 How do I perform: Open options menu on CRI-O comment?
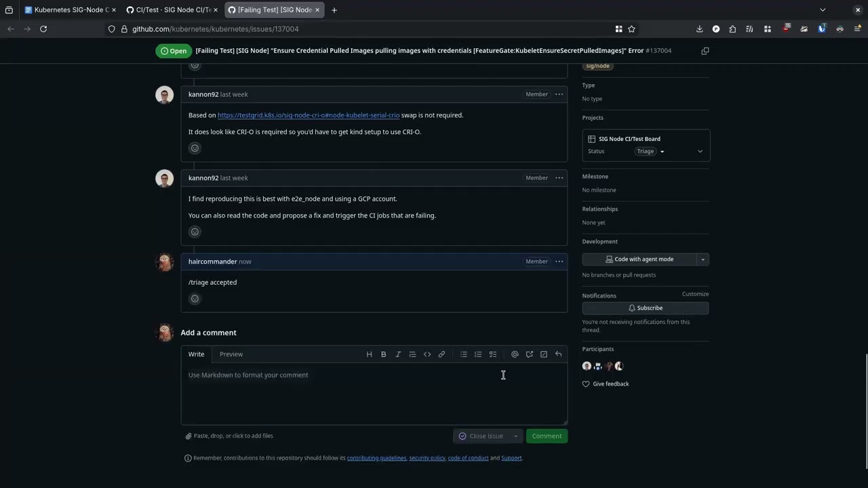point(559,94)
